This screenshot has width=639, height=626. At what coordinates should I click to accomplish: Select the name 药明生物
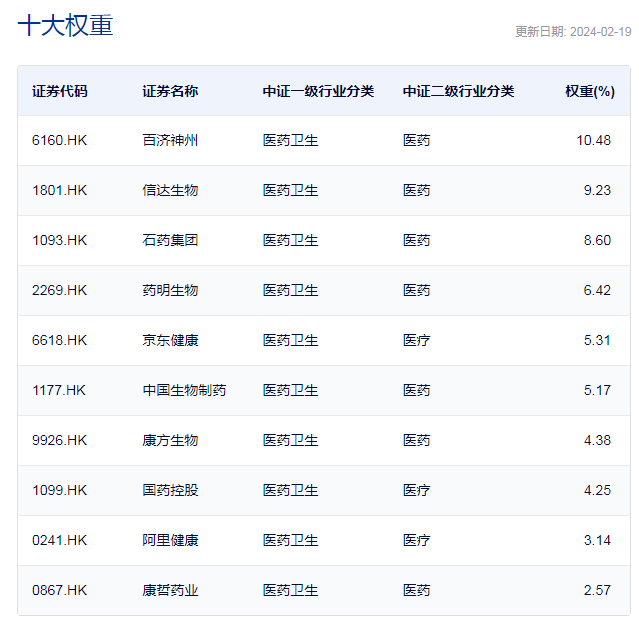pos(170,291)
